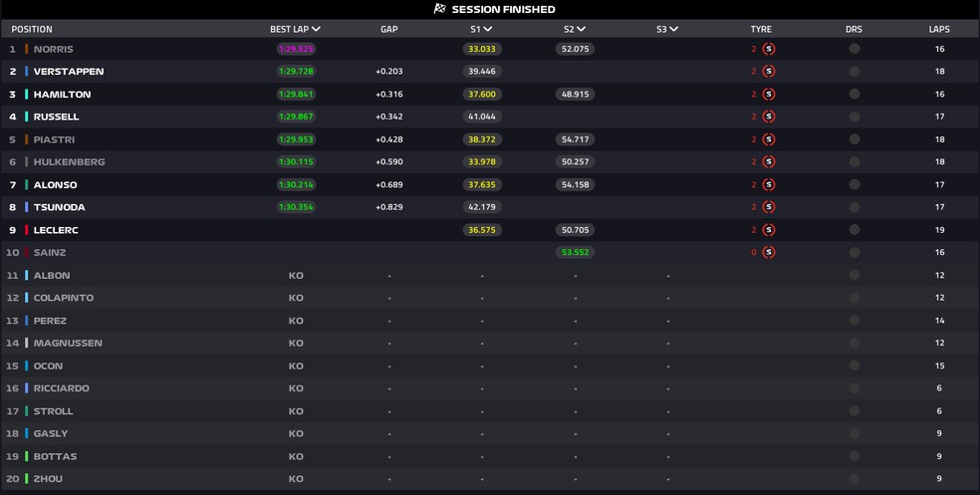Click the Tyre column header
This screenshot has height=495, width=980.
coord(761,30)
